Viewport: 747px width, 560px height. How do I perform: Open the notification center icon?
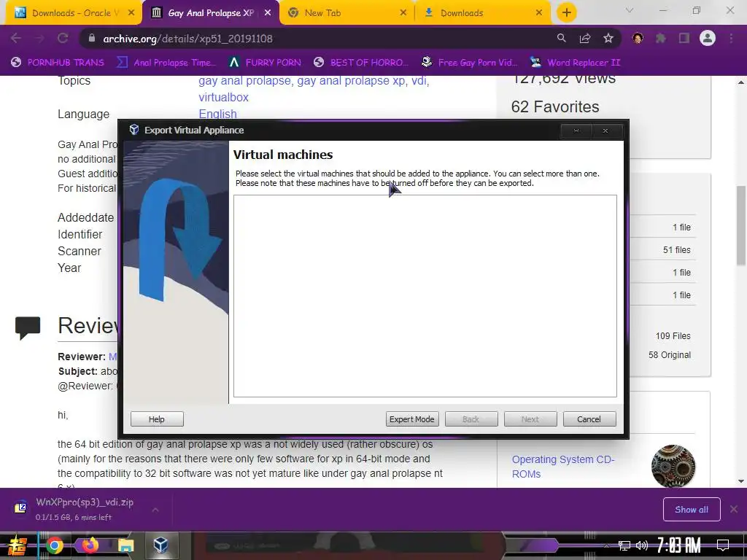point(723,545)
